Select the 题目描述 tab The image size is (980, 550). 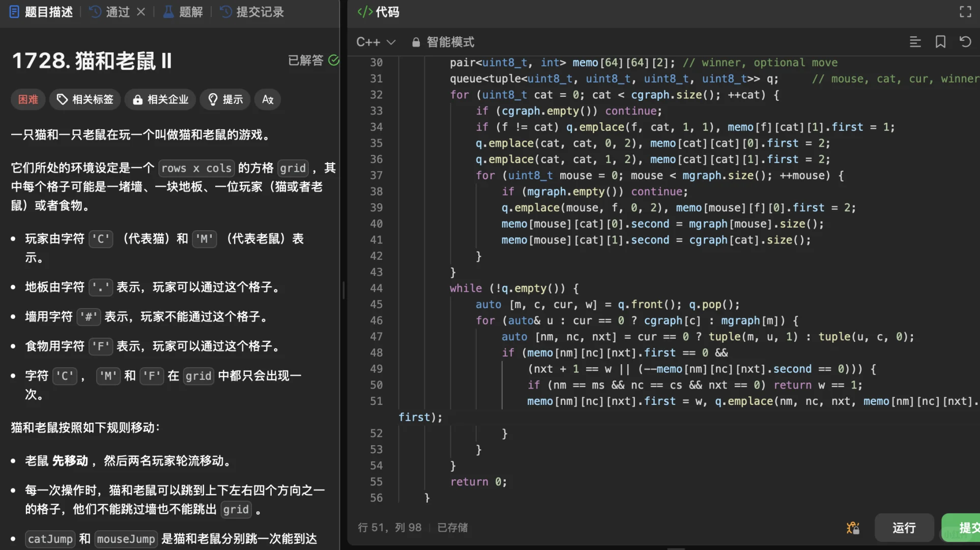41,12
